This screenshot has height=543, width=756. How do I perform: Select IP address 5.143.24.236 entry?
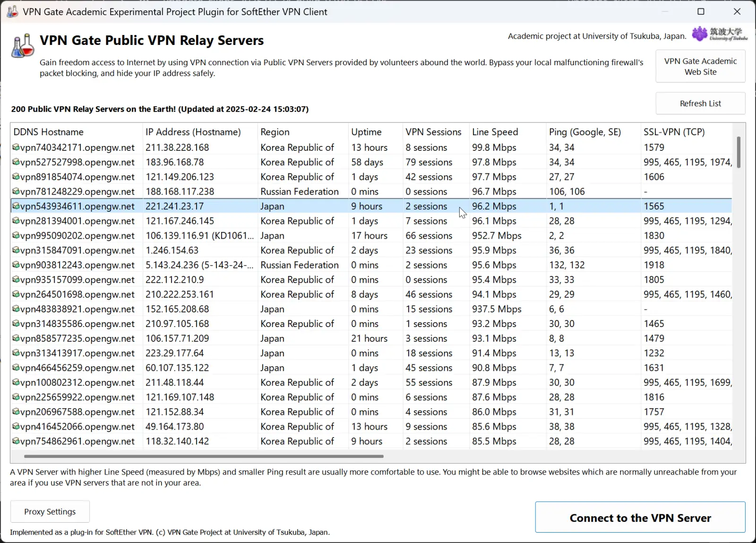199,265
